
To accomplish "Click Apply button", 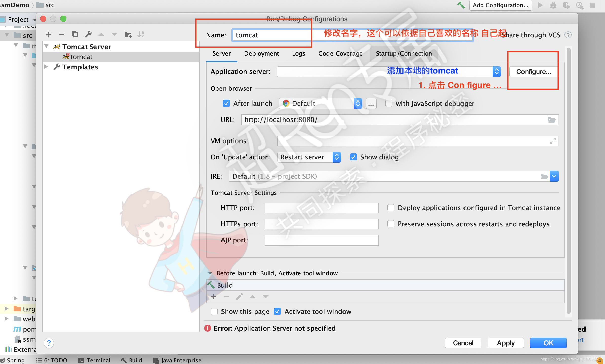I will coord(506,343).
